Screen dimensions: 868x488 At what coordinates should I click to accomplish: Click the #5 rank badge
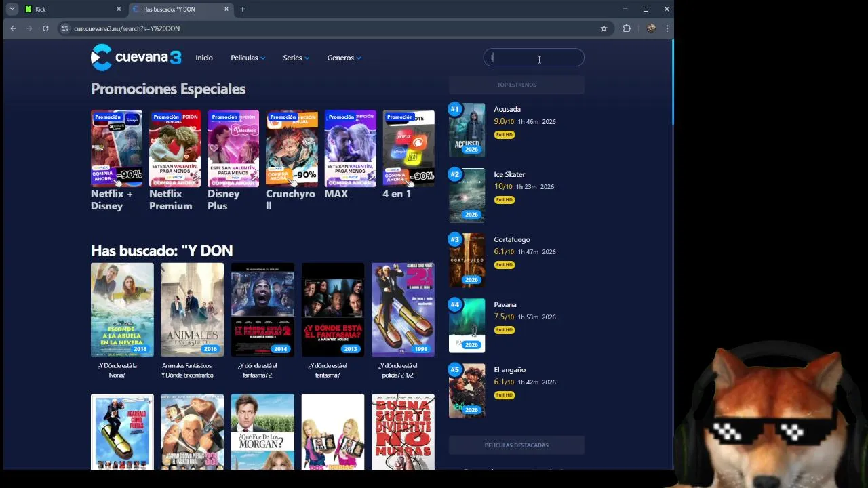pyautogui.click(x=454, y=369)
